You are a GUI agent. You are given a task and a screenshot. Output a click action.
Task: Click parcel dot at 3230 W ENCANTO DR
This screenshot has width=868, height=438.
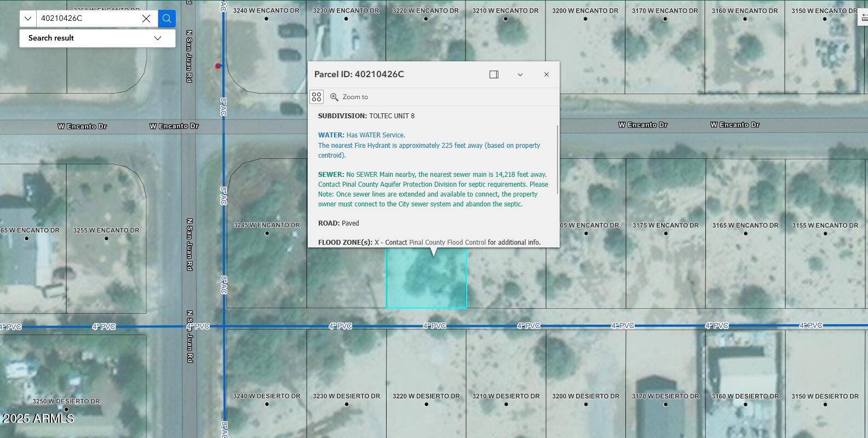pos(346,19)
